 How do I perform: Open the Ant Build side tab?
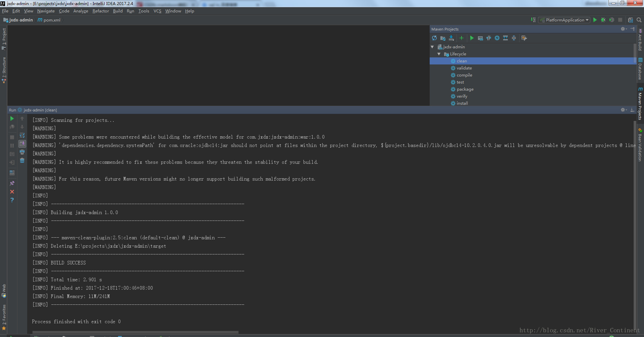click(x=640, y=40)
